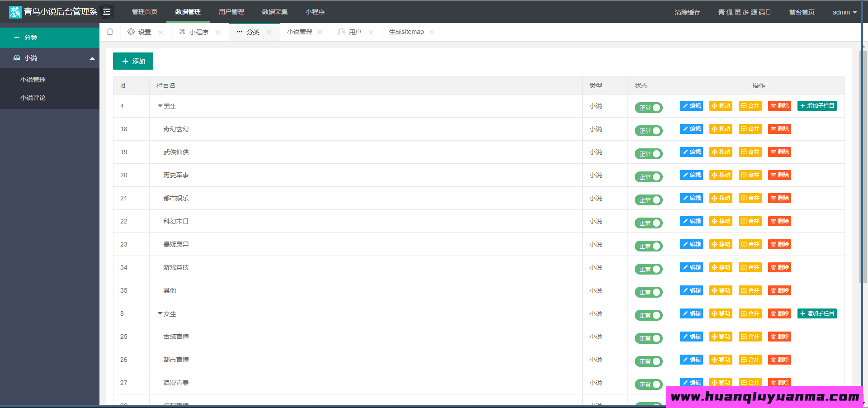Close the 生成sitemap tab
The width and height of the screenshot is (868, 408).
point(432,32)
